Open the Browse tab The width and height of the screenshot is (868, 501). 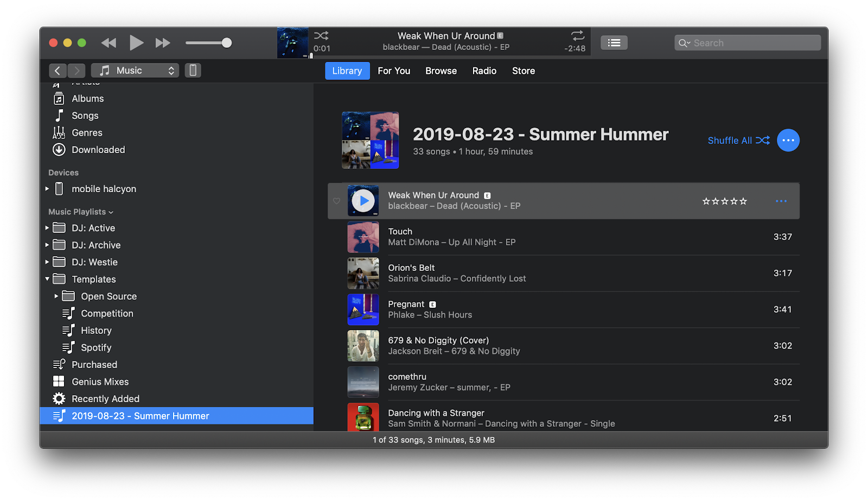pyautogui.click(x=441, y=71)
